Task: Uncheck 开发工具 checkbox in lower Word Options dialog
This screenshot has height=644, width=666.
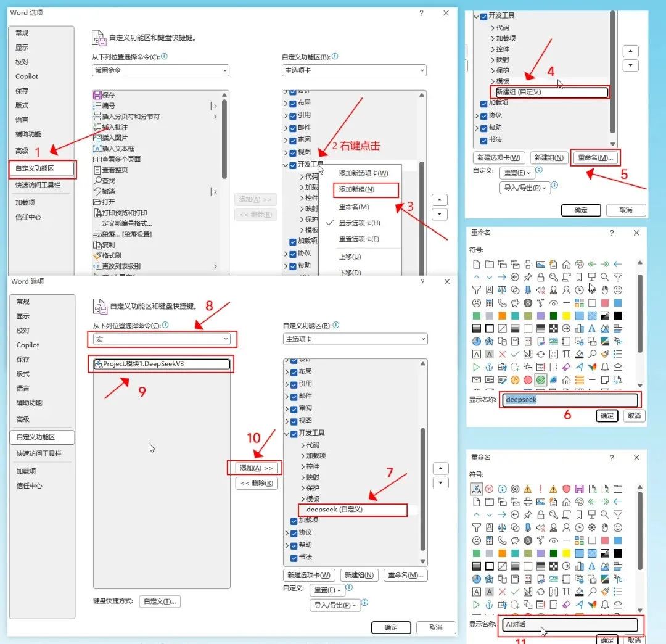Action: 294,434
